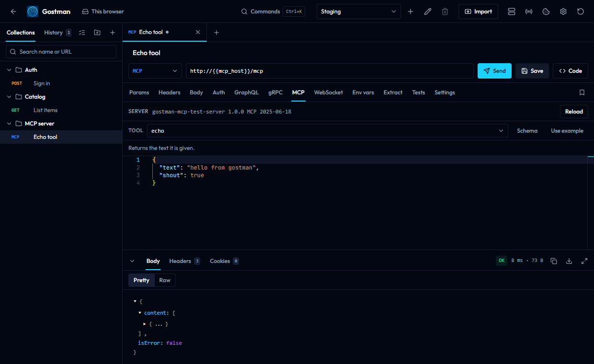
Task: Open the This browser storage indicator
Action: [x=103, y=11]
